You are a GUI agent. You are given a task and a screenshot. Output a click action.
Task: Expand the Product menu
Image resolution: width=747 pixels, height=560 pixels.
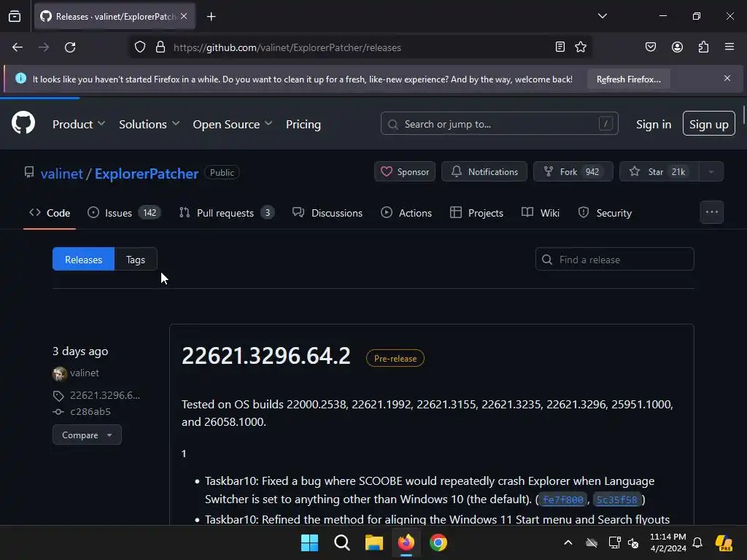click(x=79, y=124)
